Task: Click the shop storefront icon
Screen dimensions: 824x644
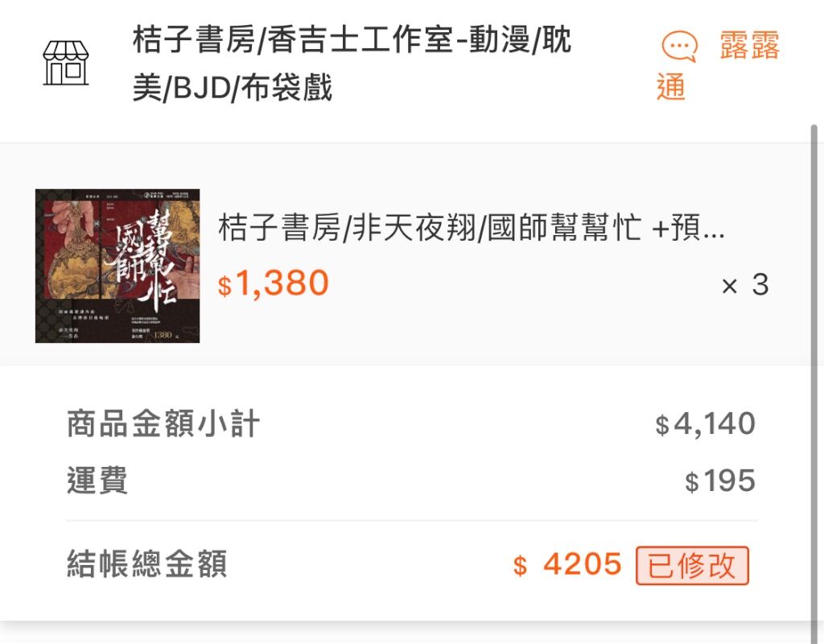Action: coord(66,63)
